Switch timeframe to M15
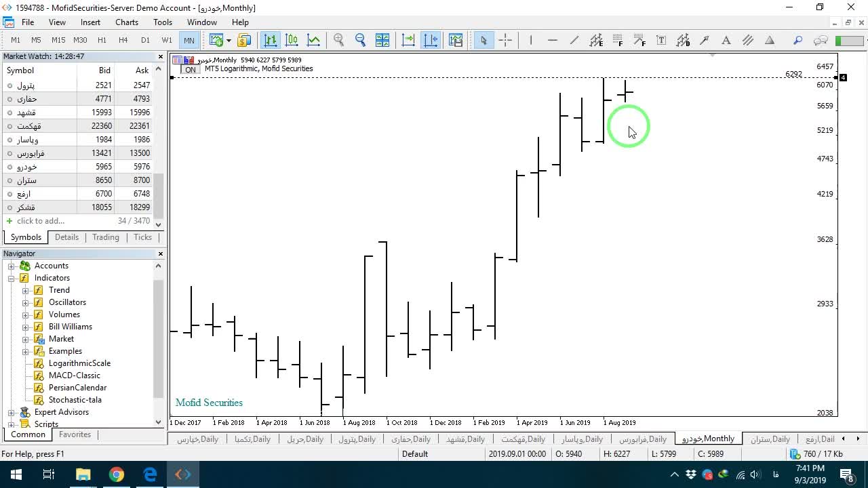This screenshot has width=868, height=488. pyautogui.click(x=58, y=40)
